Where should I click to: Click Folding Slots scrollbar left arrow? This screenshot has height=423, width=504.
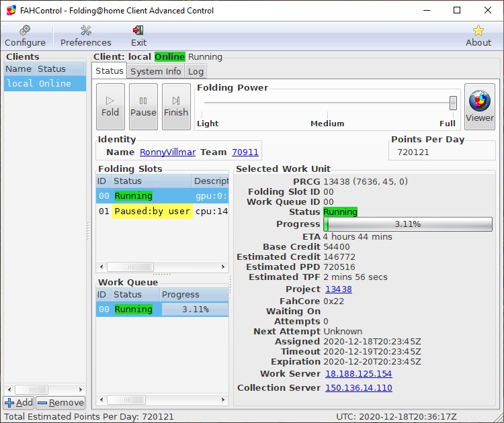point(101,267)
